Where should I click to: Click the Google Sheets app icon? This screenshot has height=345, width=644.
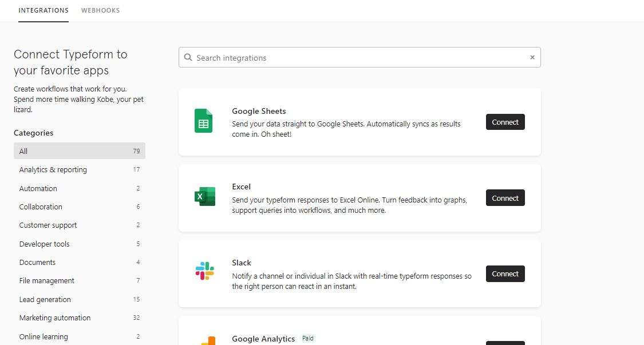coord(203,121)
